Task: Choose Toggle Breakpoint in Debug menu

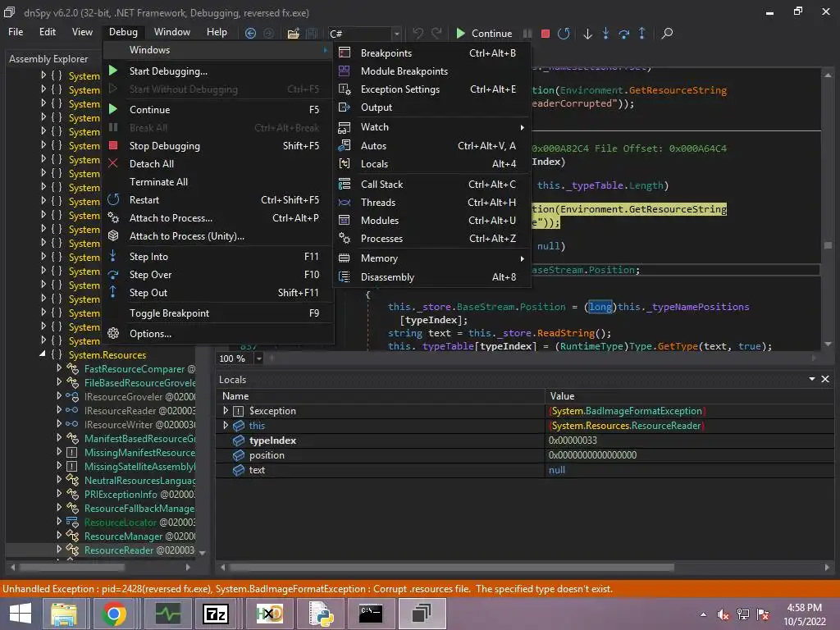Action: [169, 313]
